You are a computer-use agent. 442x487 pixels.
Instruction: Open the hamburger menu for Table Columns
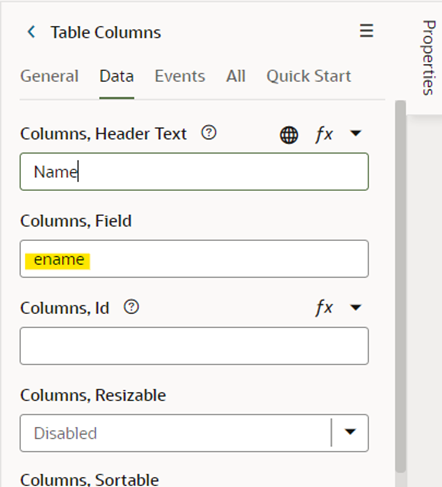coord(366,31)
